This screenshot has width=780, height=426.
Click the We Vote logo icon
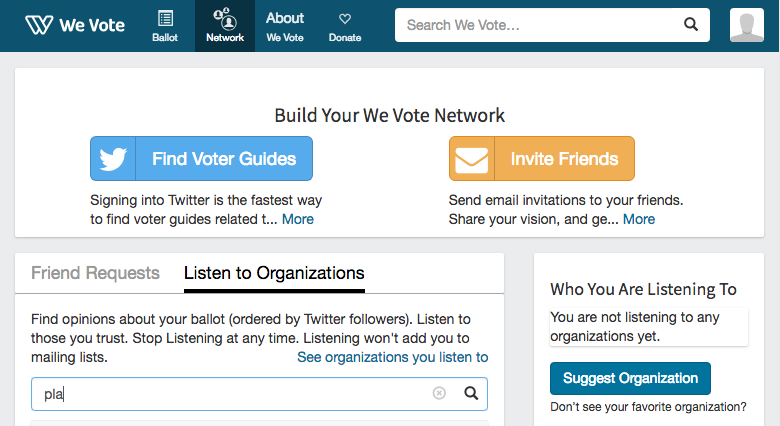click(x=40, y=25)
